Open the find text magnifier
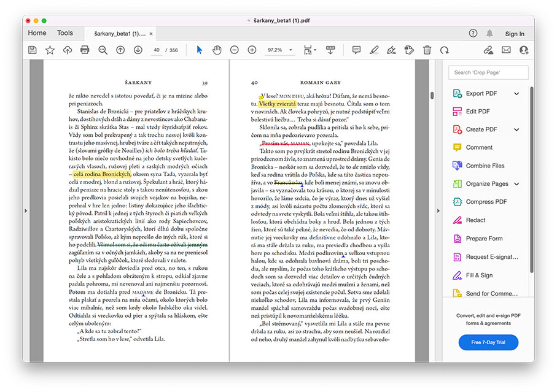Image resolution: width=557 pixels, height=392 pixels. point(103,50)
